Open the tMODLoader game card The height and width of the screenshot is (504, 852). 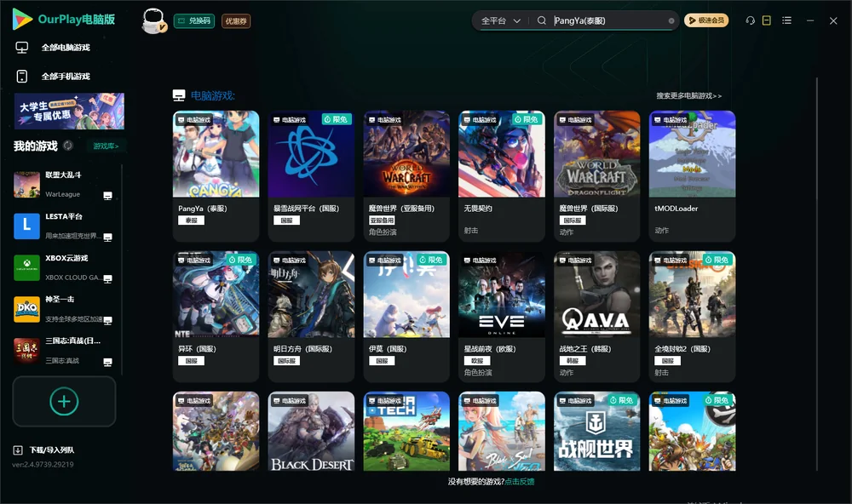coord(692,176)
